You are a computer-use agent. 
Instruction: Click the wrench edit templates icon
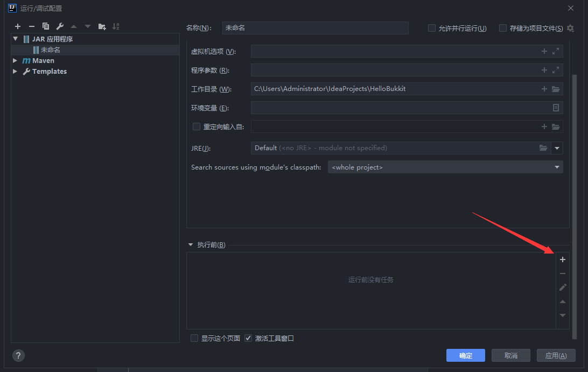(x=60, y=26)
